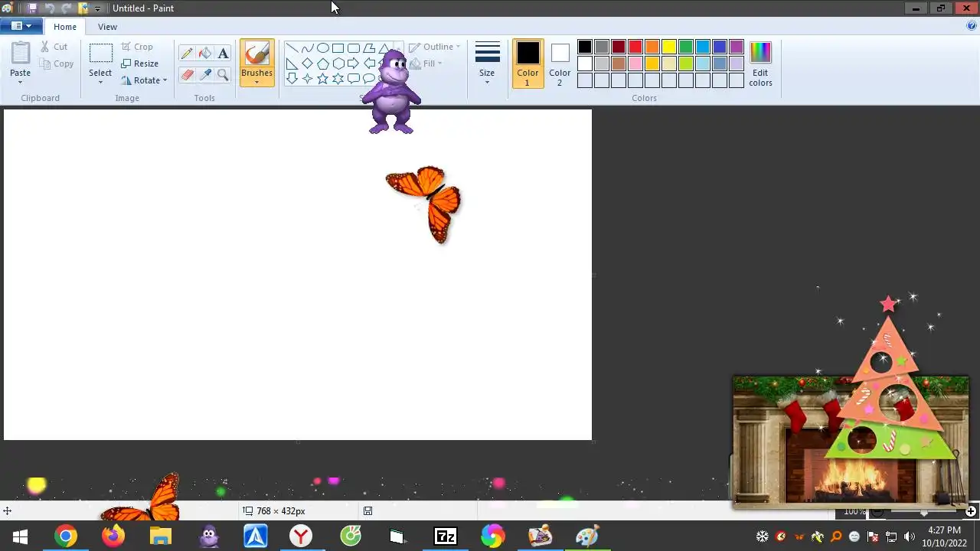Choose the Right triangle shape

pyautogui.click(x=292, y=63)
